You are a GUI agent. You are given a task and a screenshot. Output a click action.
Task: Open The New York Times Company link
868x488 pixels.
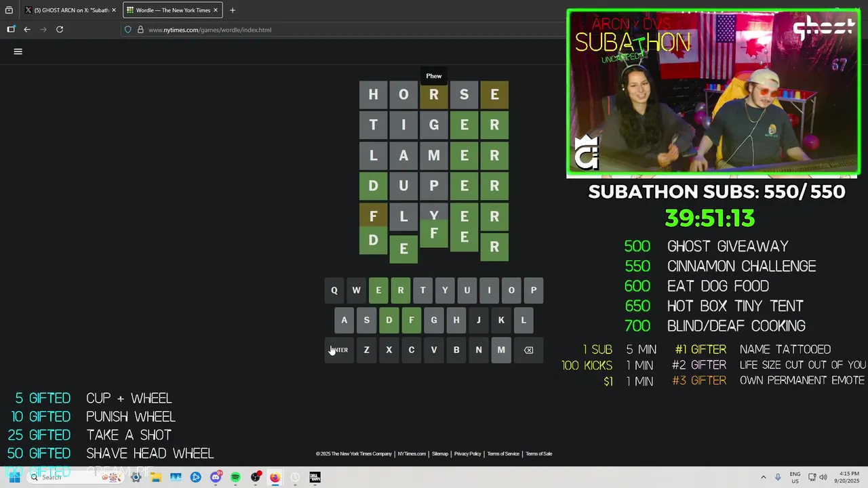pos(354,454)
